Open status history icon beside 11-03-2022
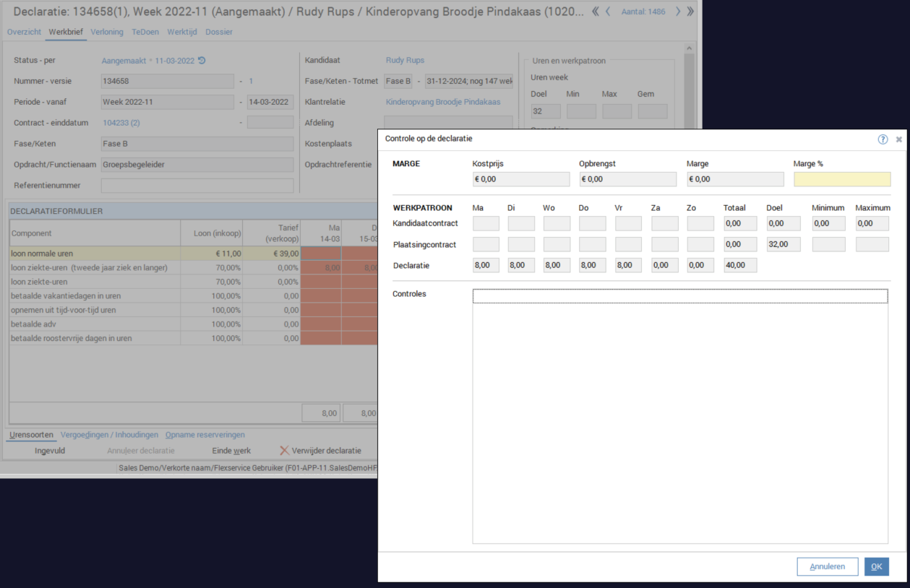The image size is (910, 588). [x=202, y=61]
